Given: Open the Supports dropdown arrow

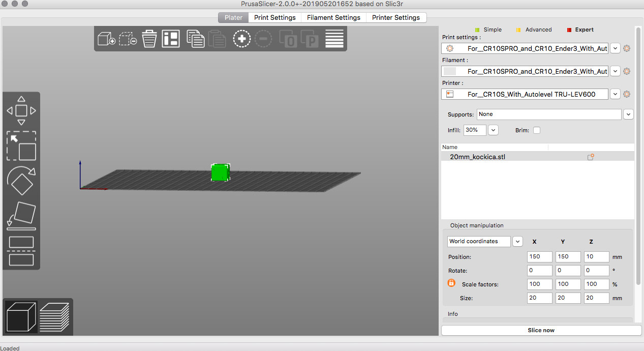Looking at the screenshot, I should (x=629, y=114).
